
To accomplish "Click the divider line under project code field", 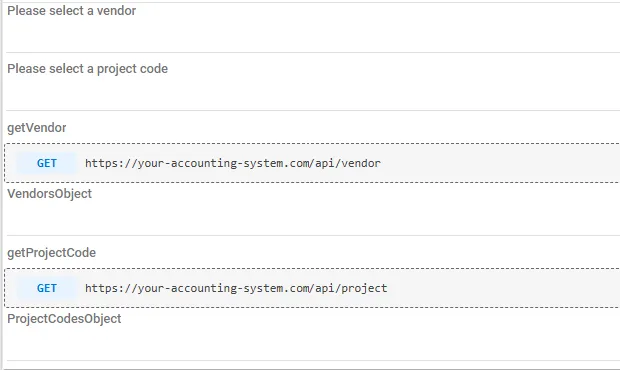I will coord(313,110).
